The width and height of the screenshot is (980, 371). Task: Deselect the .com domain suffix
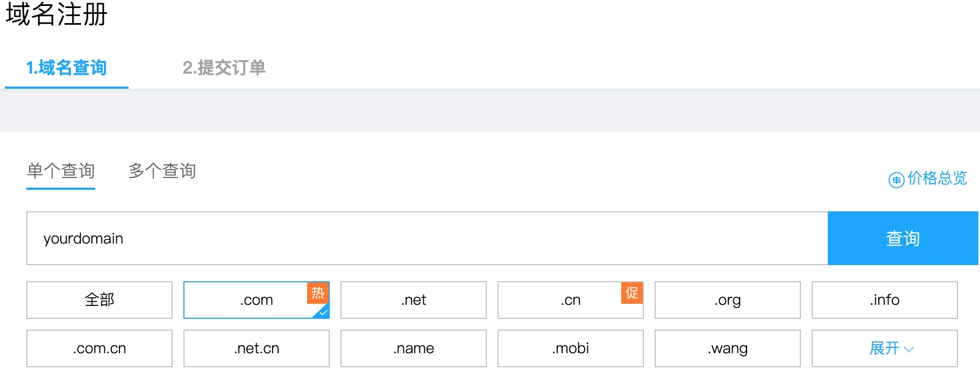pyautogui.click(x=256, y=300)
